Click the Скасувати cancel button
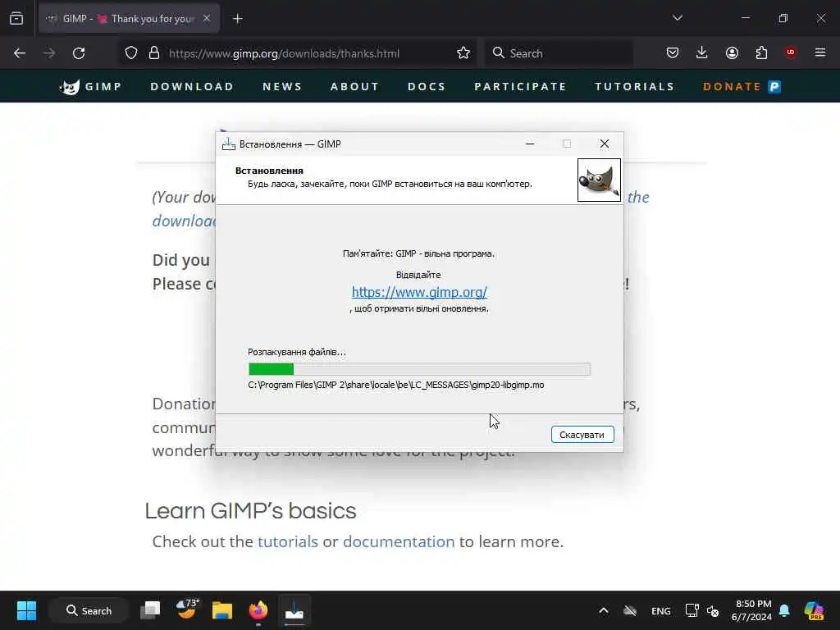The image size is (840, 630). click(x=582, y=435)
